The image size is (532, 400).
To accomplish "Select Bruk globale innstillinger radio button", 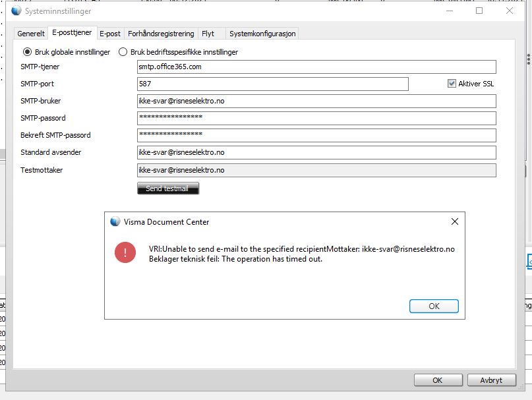I will [x=27, y=52].
